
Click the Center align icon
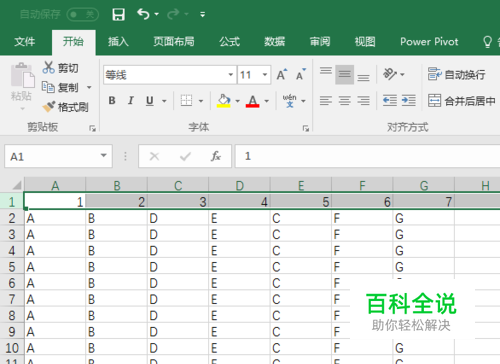(345, 100)
